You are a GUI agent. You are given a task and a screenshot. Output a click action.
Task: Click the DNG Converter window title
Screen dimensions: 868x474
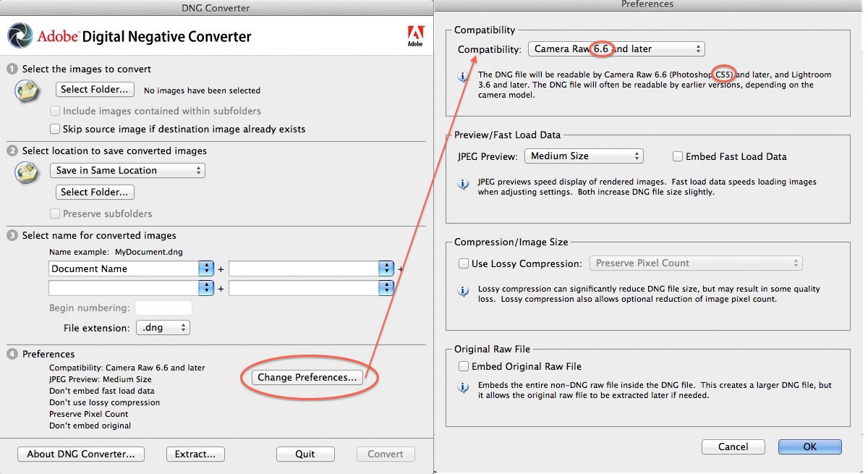(x=216, y=8)
